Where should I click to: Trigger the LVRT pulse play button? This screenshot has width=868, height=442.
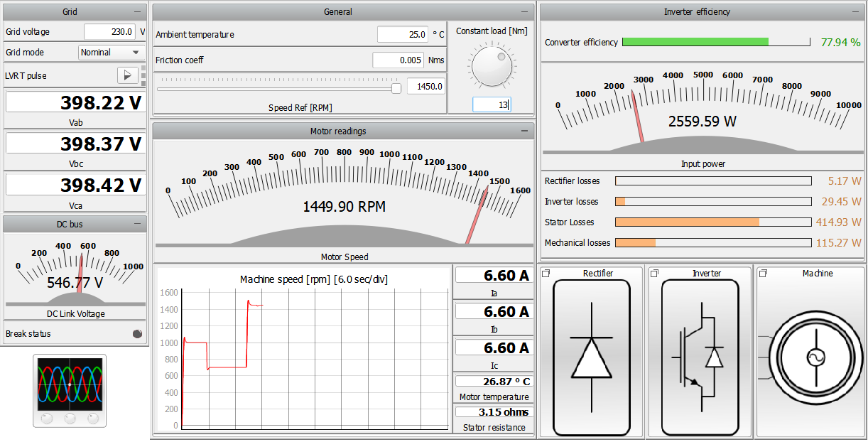click(127, 75)
